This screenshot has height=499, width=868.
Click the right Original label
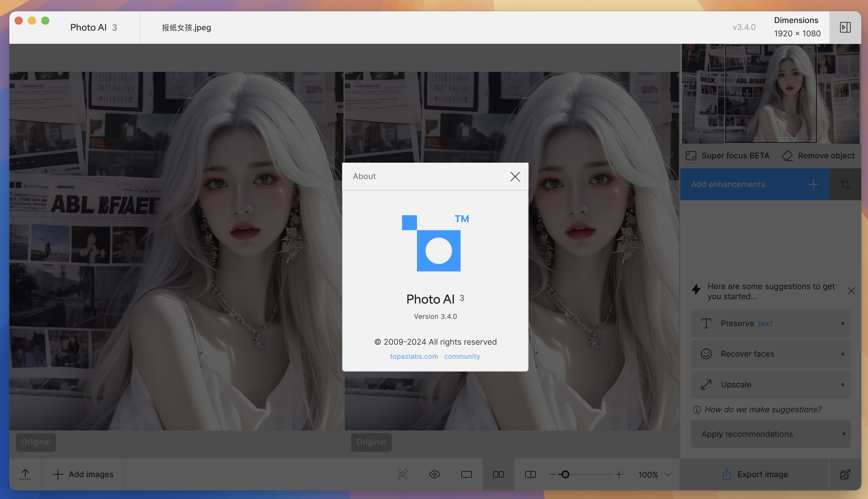click(371, 442)
